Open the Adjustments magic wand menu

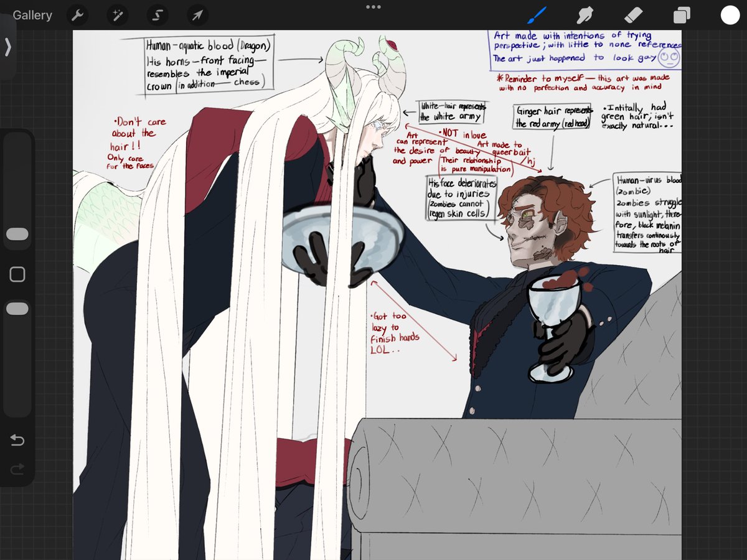(116, 15)
